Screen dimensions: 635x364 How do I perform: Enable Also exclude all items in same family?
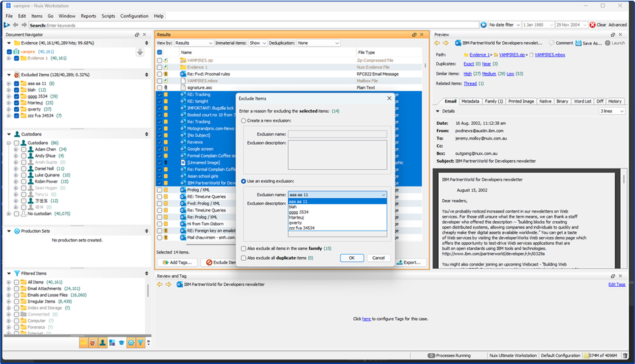coord(243,249)
